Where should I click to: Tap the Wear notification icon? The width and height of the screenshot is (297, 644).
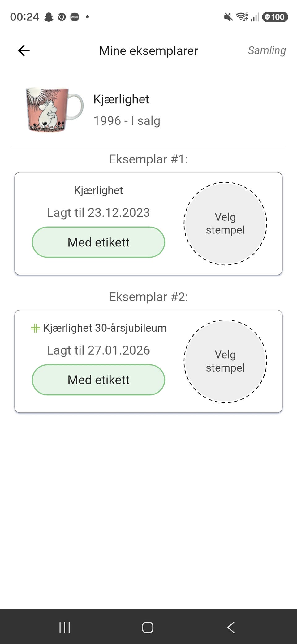coord(75,17)
